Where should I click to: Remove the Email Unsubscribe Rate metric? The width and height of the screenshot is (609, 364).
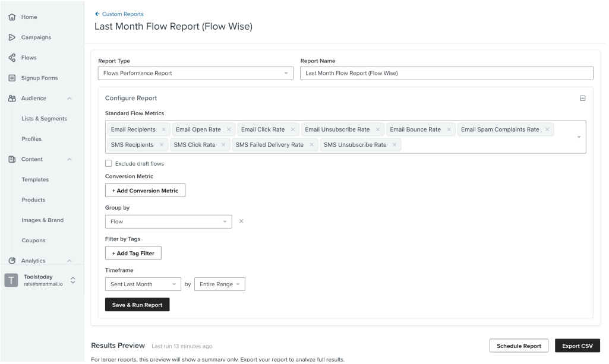(377, 129)
